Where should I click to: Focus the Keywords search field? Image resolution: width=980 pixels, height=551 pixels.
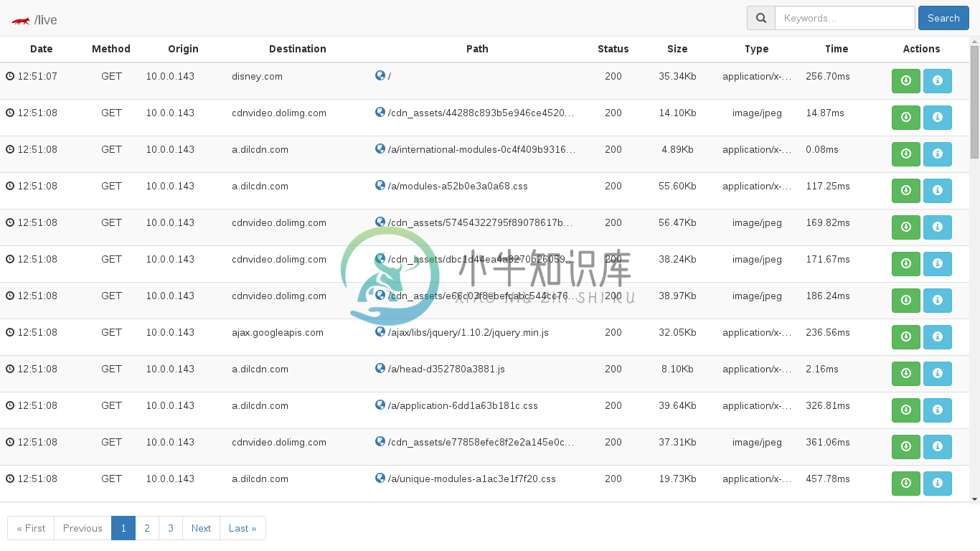point(845,18)
